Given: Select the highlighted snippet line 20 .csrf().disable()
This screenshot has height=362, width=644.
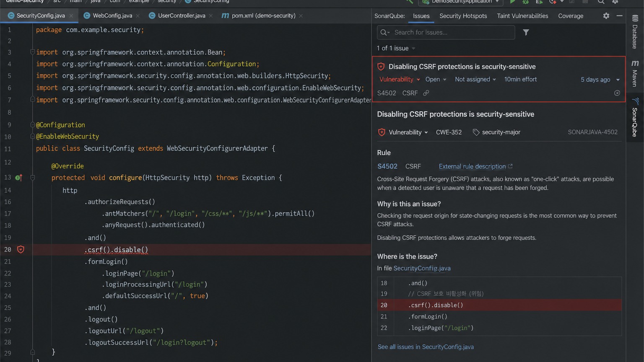Looking at the screenshot, I should pos(499,305).
